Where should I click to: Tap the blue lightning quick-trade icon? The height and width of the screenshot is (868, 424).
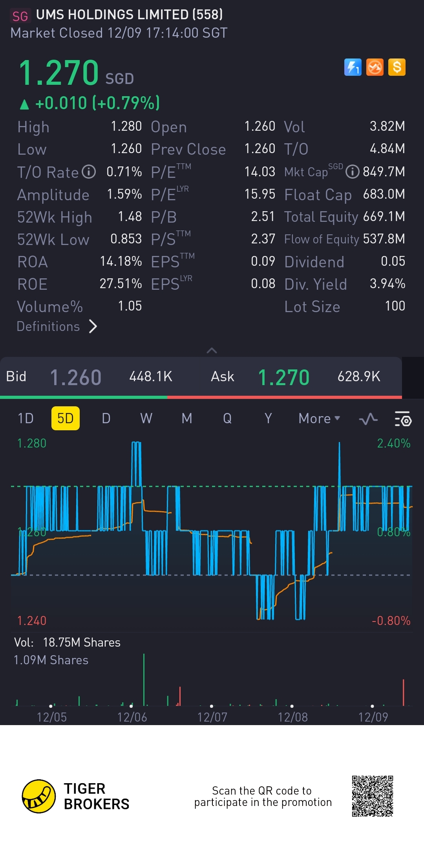[353, 67]
